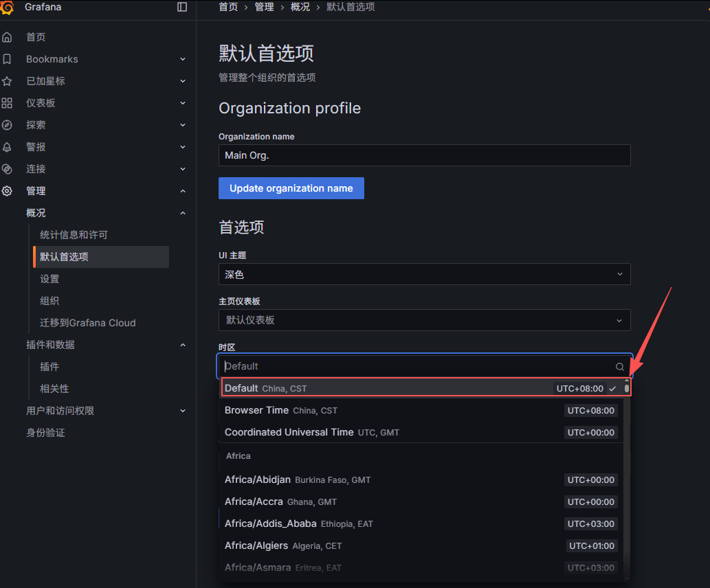Select the 管理 gear icon

pos(8,190)
